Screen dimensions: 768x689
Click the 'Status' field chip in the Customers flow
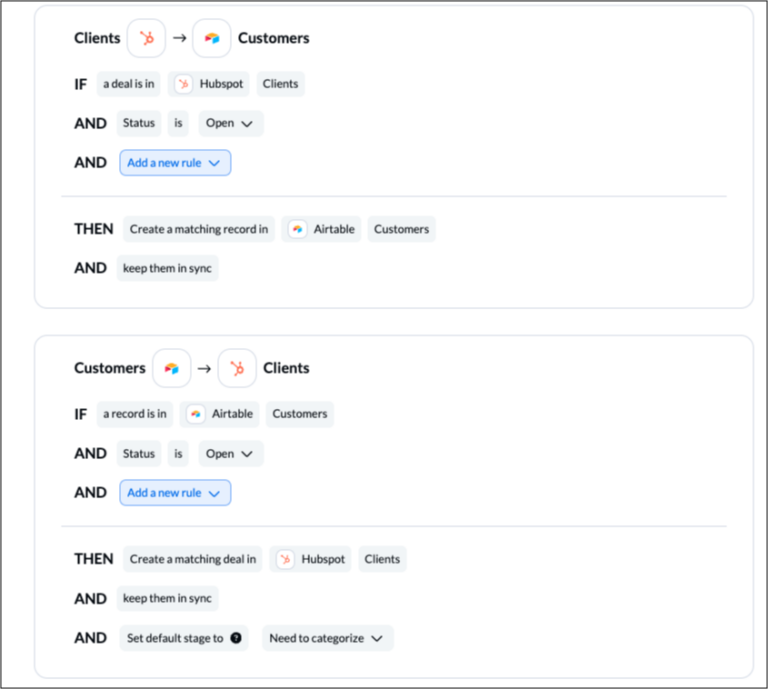coord(139,453)
